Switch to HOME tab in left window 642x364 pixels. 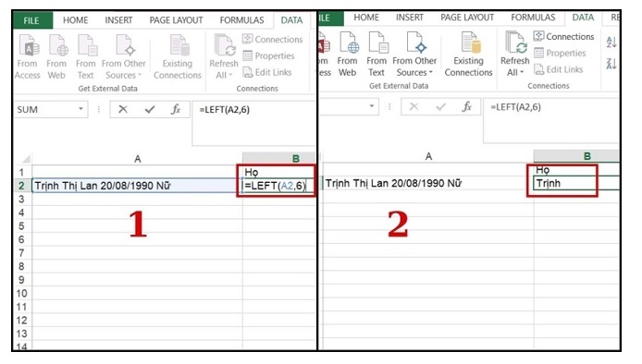[75, 20]
